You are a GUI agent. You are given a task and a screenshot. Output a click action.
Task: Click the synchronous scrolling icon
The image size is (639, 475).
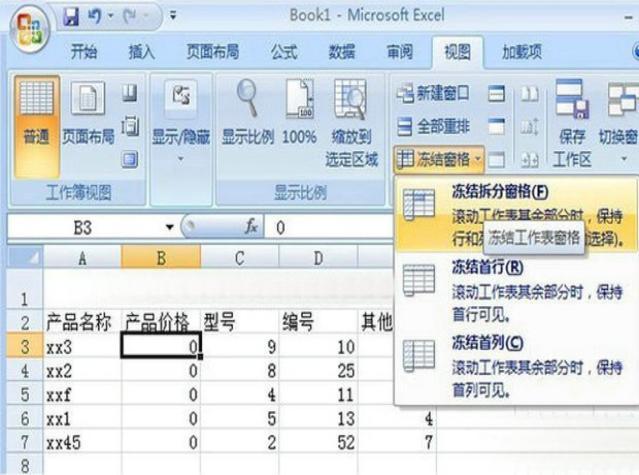tap(530, 126)
